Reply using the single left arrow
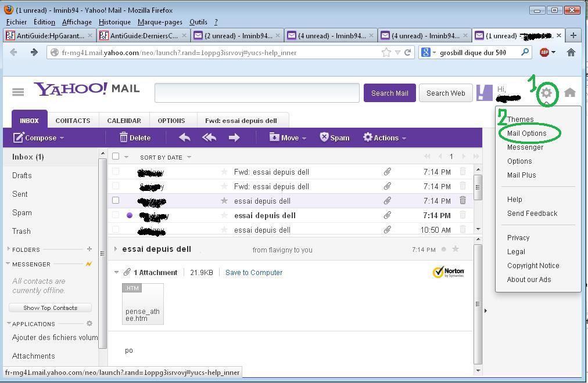Viewport: 588px width, 383px height. pyautogui.click(x=185, y=138)
